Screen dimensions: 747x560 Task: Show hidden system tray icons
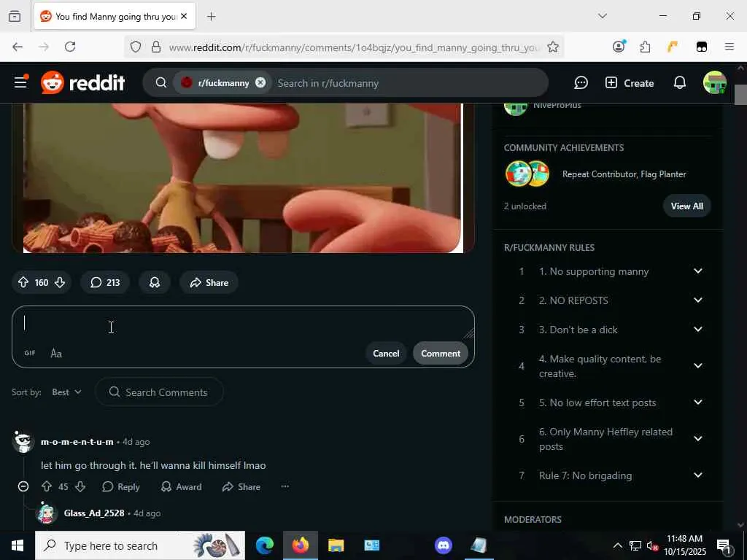point(617,545)
